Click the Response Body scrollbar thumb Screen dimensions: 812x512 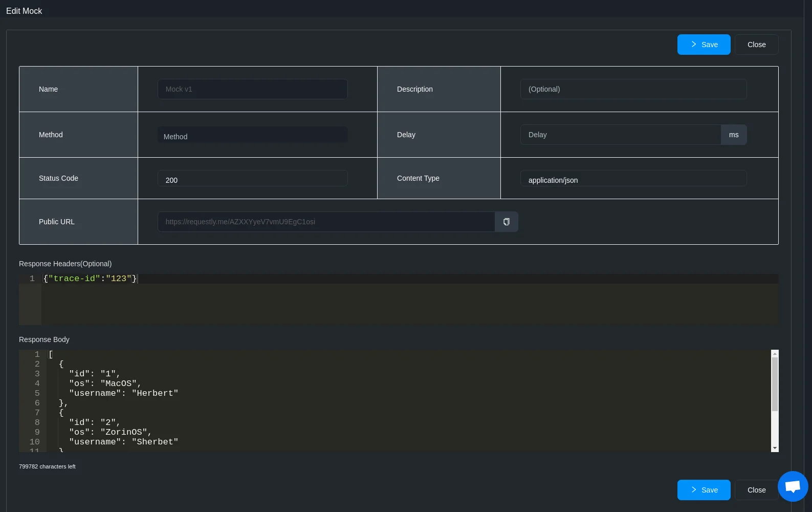[x=775, y=384]
